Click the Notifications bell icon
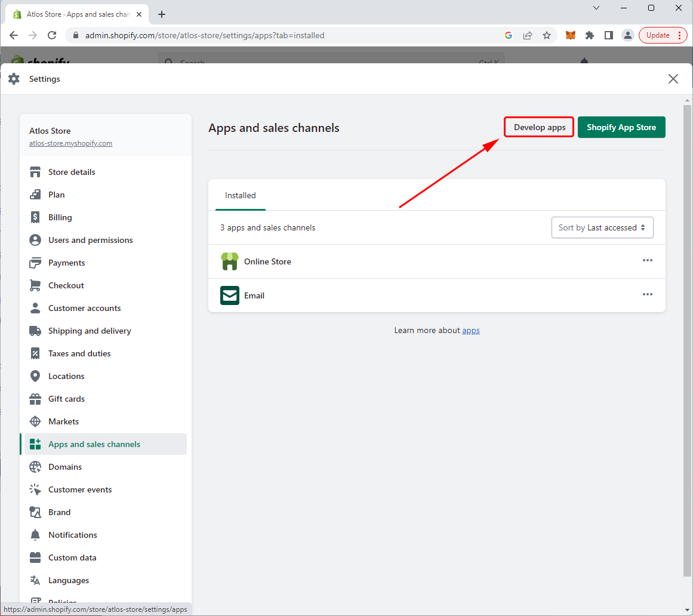The height and width of the screenshot is (616, 693). coord(35,535)
